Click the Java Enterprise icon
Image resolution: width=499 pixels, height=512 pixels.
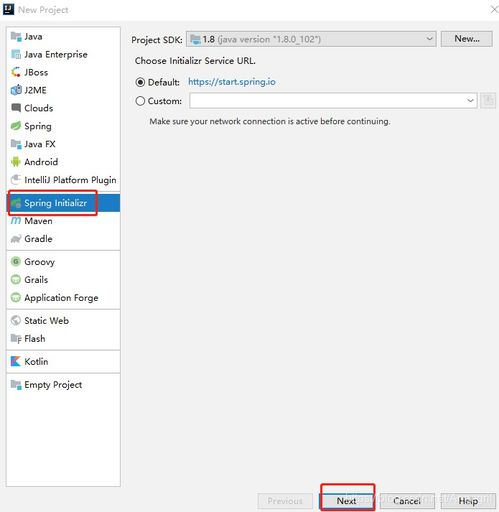pyautogui.click(x=16, y=54)
